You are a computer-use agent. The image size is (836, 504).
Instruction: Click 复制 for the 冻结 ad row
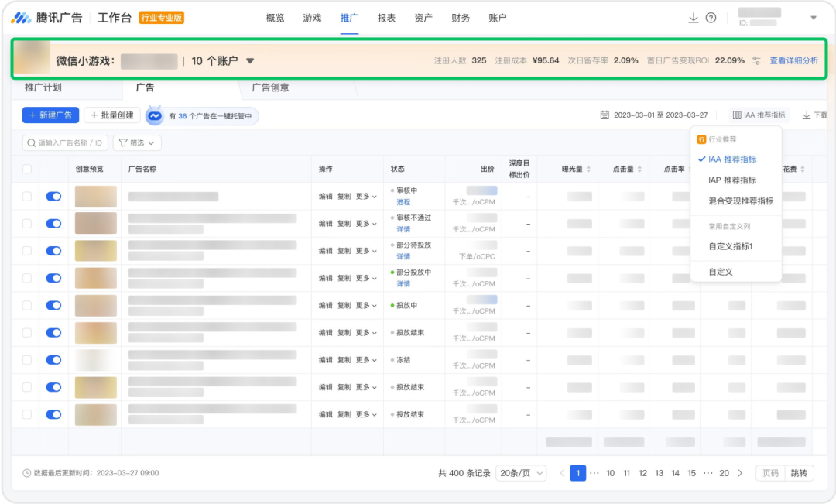(344, 360)
